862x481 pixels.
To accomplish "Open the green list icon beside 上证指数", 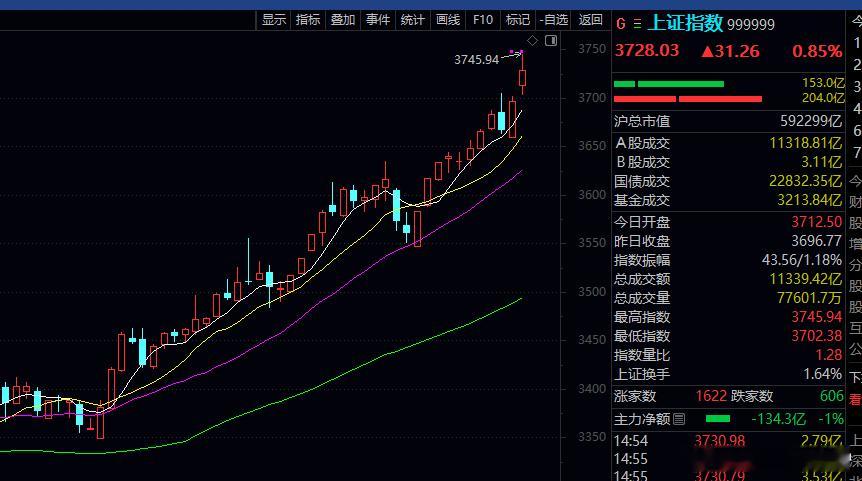I will [637, 24].
